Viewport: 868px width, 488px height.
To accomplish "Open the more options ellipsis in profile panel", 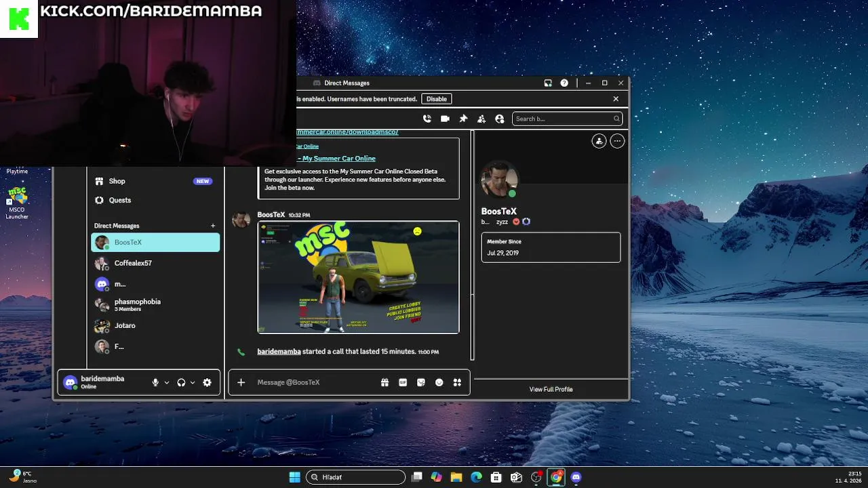I will click(617, 141).
